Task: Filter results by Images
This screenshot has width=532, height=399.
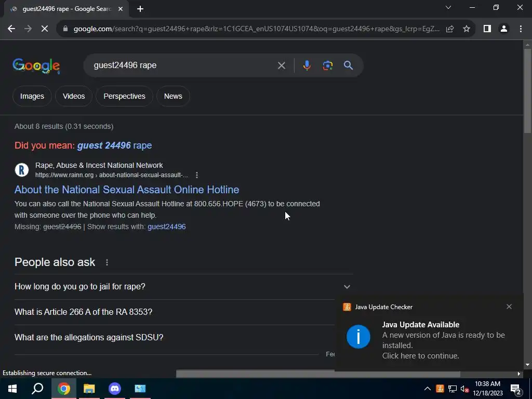Action: [x=32, y=96]
